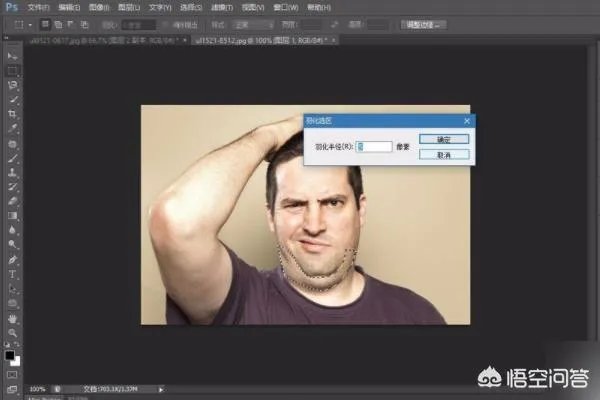The width and height of the screenshot is (600, 400).
Task: Select the Hand tool
Action: point(13,317)
